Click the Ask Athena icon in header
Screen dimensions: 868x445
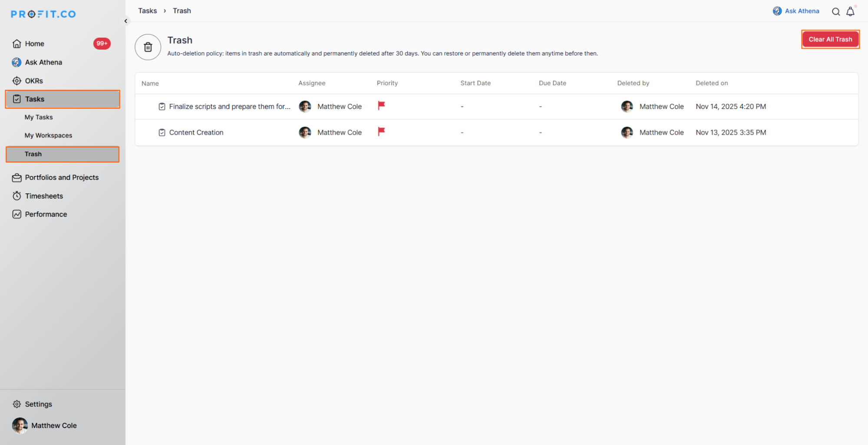tap(777, 11)
